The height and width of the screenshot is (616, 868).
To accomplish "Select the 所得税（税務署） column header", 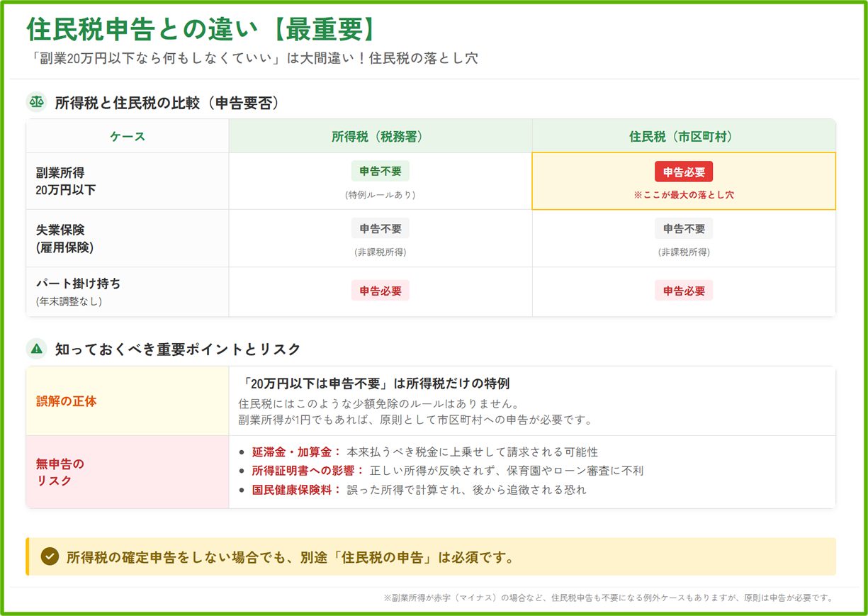I will click(380, 136).
